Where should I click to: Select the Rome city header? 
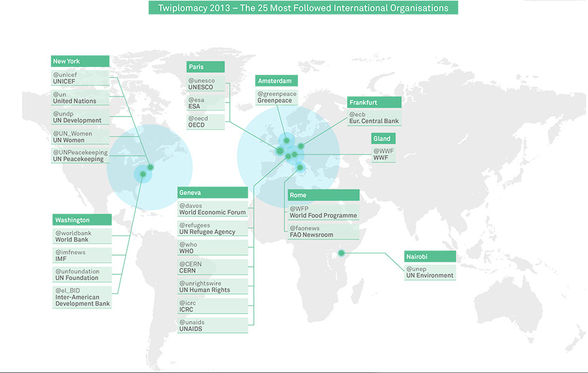[324, 195]
